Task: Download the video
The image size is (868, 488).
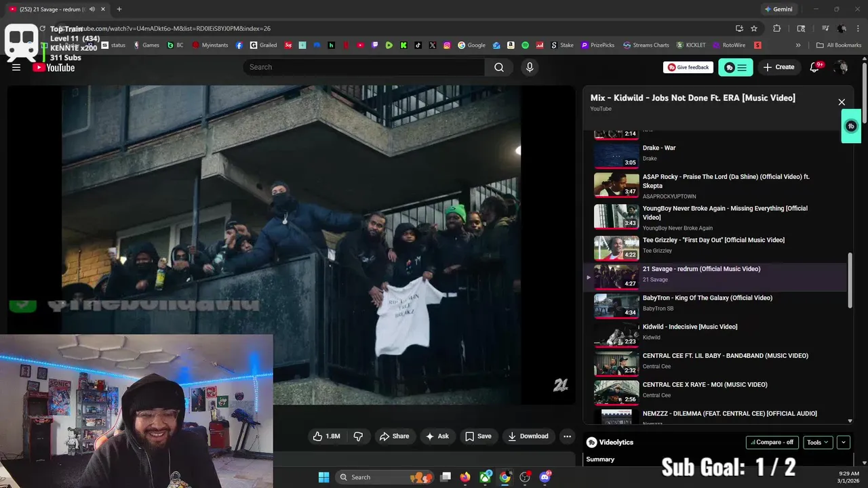Action: click(x=528, y=436)
